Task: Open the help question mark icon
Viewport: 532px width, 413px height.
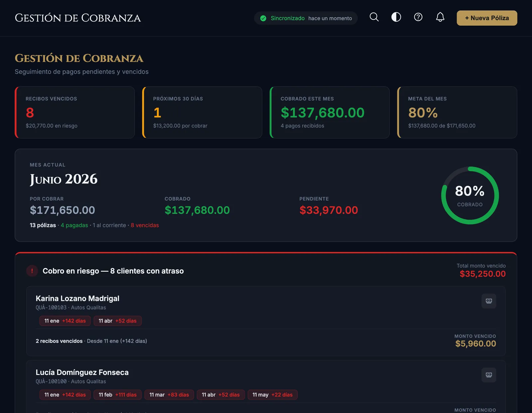Action: tap(418, 17)
